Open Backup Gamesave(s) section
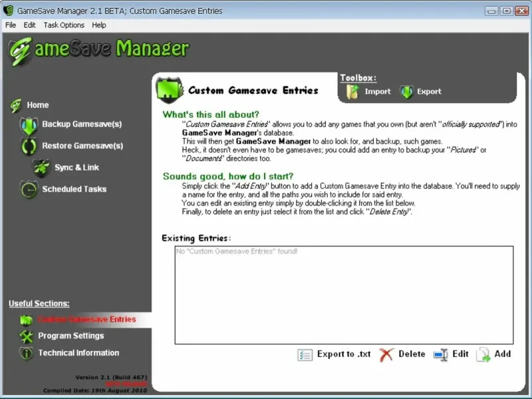The height and width of the screenshot is (399, 532). [x=82, y=124]
